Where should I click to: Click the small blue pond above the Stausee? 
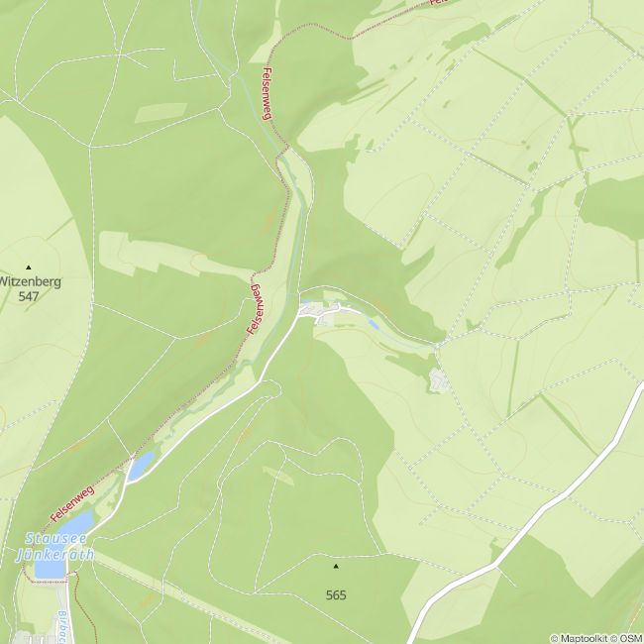coord(141,466)
